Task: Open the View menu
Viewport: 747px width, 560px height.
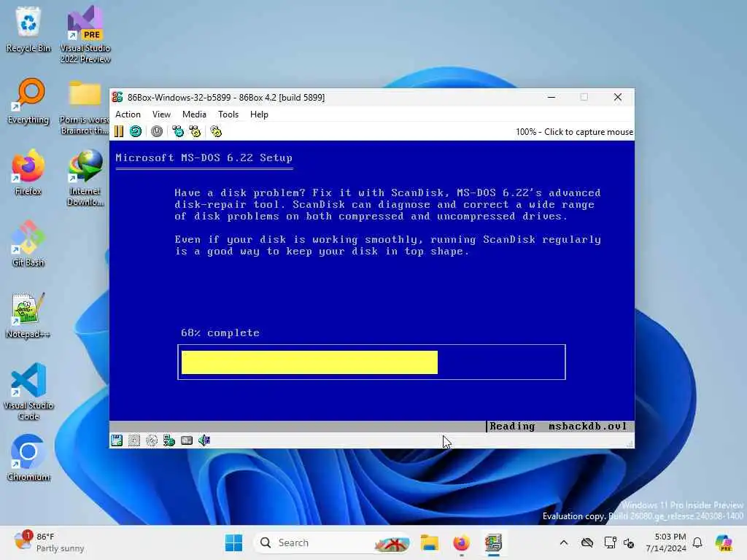Action: pyautogui.click(x=161, y=114)
